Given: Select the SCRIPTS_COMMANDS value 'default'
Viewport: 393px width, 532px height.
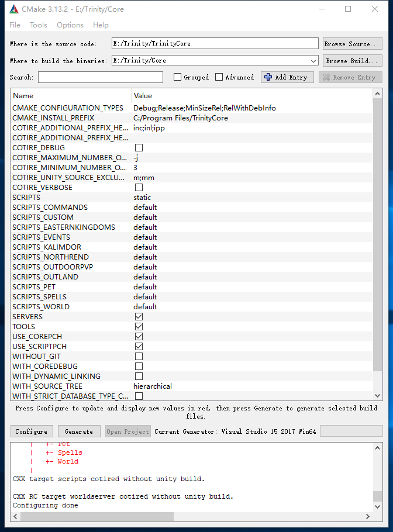Looking at the screenshot, I should click(145, 208).
